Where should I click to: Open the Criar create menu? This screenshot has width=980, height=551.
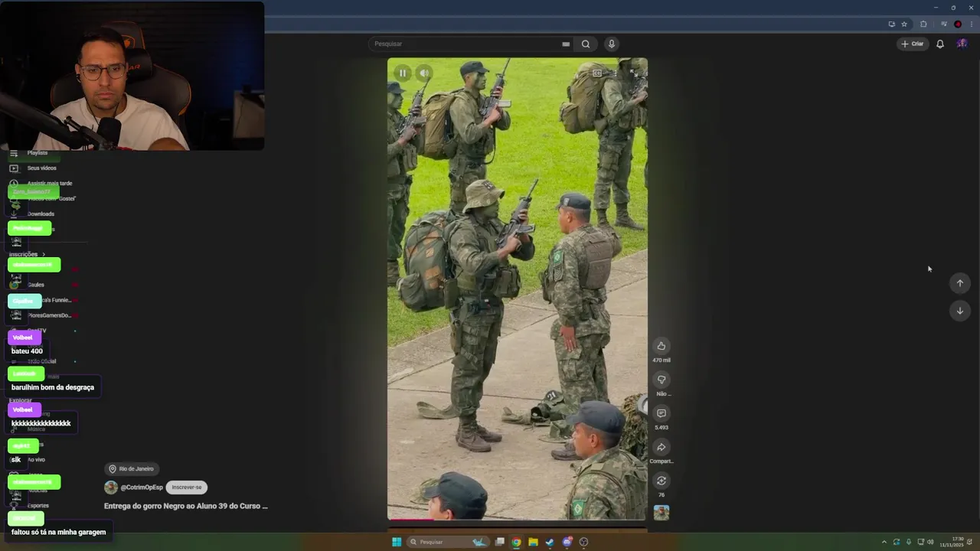(912, 44)
